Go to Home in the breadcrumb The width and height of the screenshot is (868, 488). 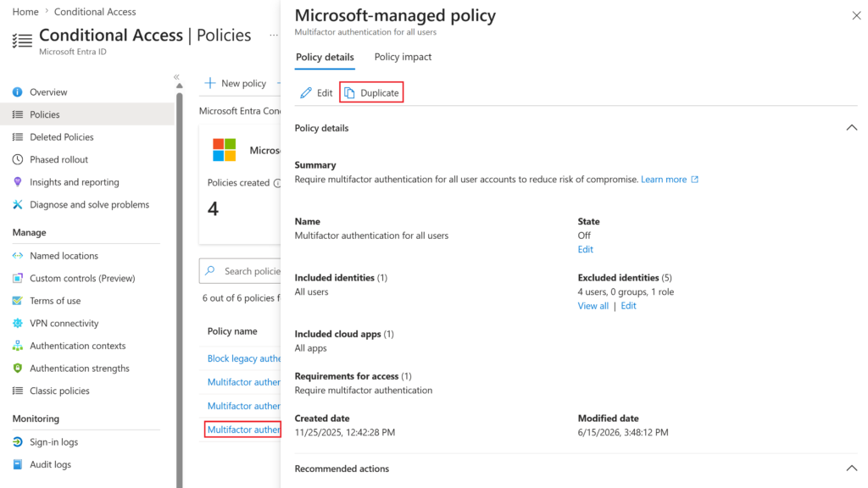25,12
